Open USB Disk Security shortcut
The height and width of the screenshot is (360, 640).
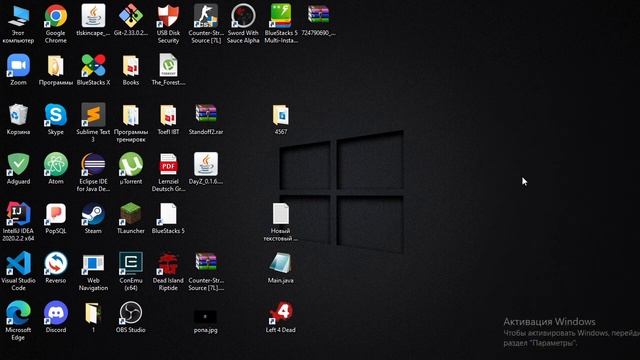168,16
